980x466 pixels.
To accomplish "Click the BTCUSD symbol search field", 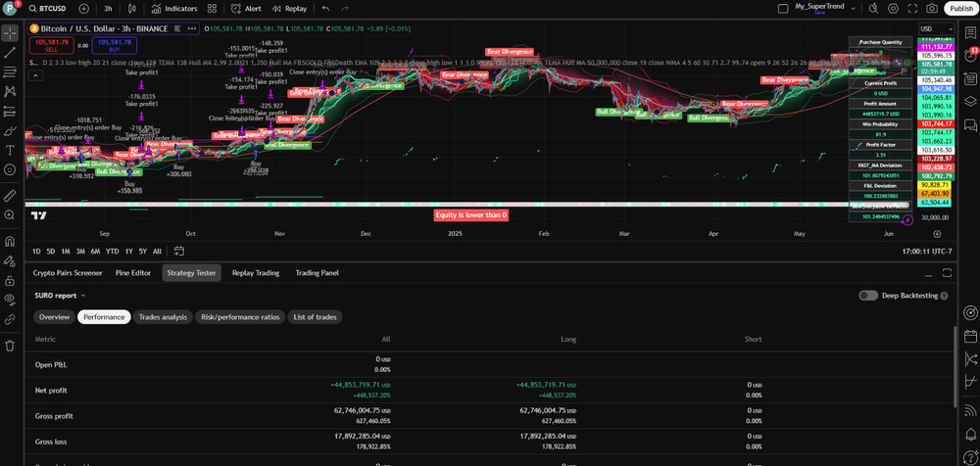I will pos(48,9).
